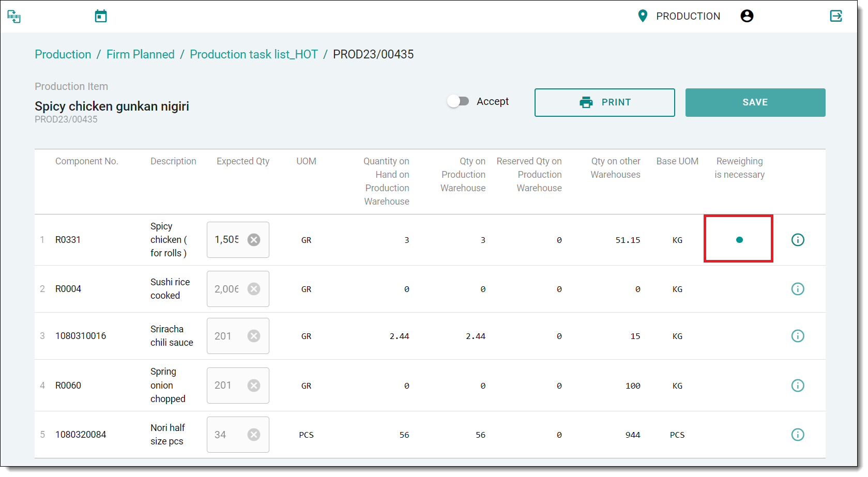
Task: Clear the Sushi rice cooked quantity field
Action: 254,289
